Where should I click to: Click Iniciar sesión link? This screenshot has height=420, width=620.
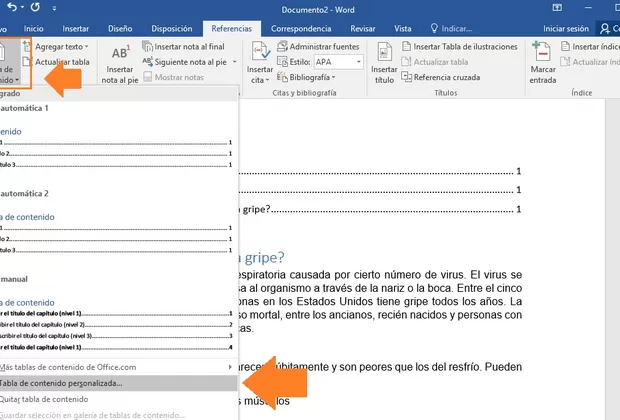tap(565, 28)
